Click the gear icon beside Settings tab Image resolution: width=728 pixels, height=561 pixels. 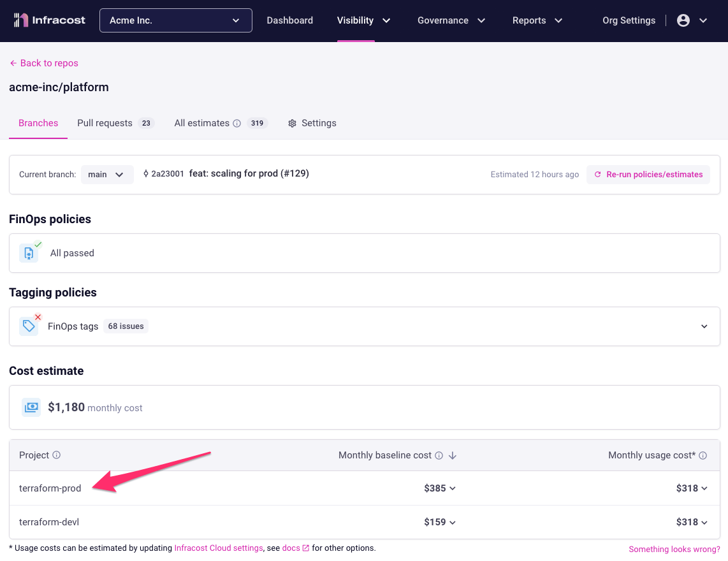coord(292,123)
